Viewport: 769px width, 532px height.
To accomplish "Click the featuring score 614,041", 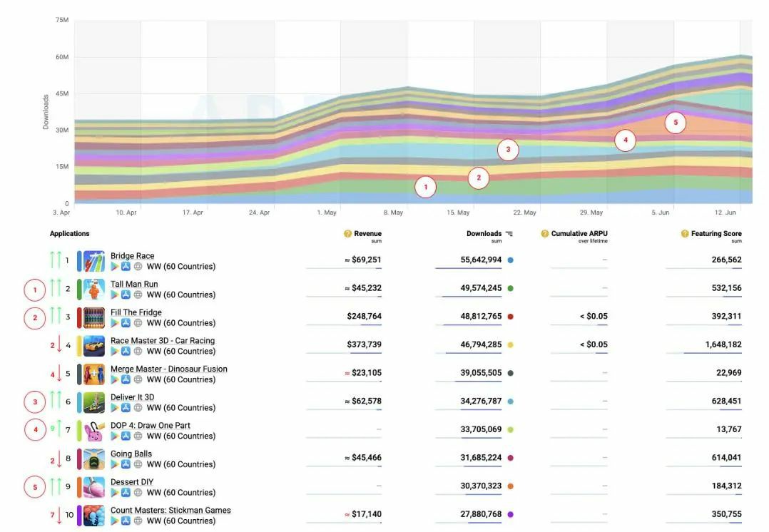I will coord(727,458).
